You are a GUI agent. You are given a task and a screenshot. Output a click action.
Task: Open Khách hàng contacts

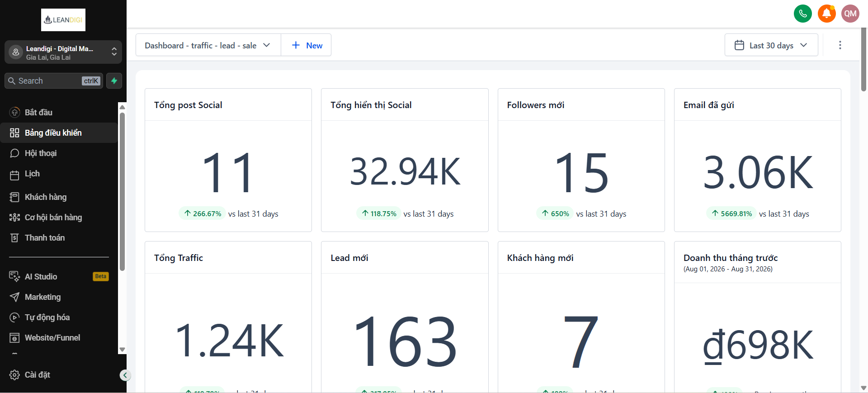coord(59,197)
